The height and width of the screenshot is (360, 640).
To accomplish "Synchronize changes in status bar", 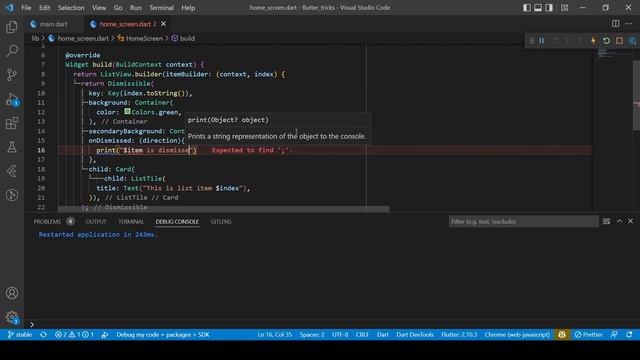I will pos(43,335).
